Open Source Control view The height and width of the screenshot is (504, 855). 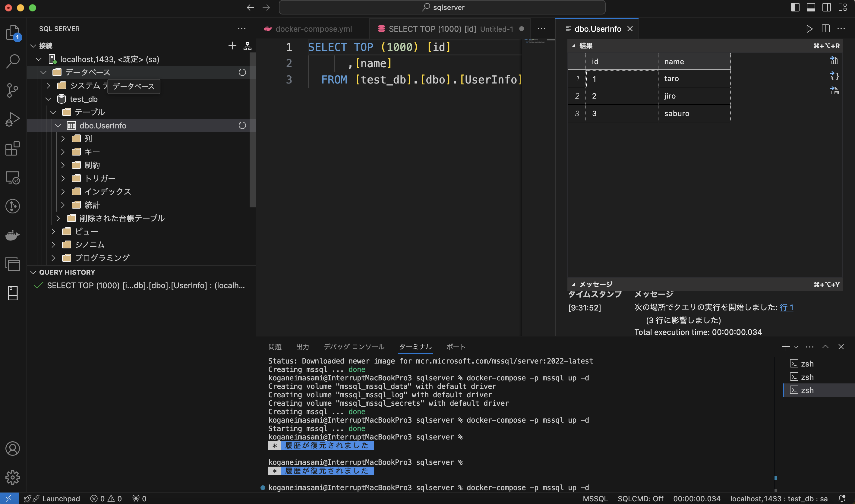point(13,90)
